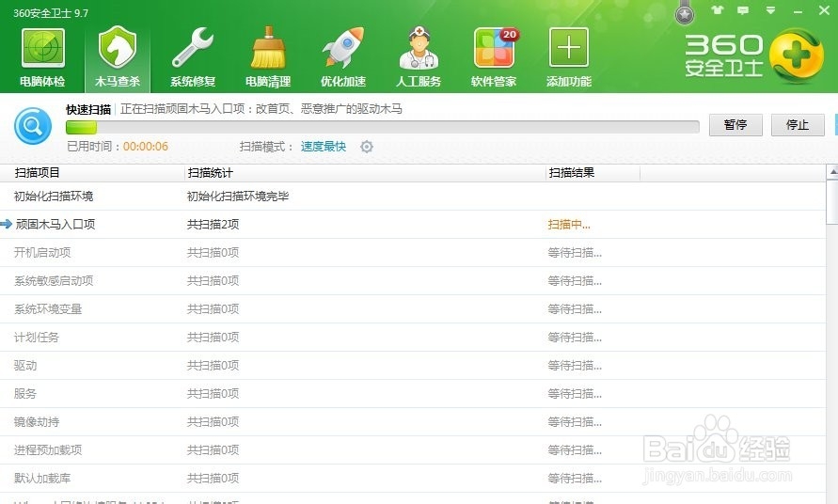Click 添加功能 plus icon
Viewport: 838px width, 504px height.
[569, 48]
